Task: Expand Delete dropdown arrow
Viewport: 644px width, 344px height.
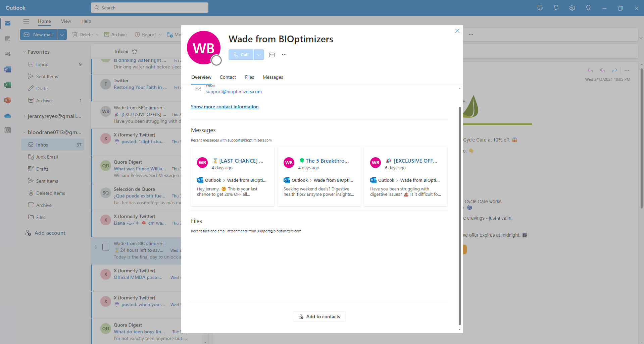Action: point(97,35)
